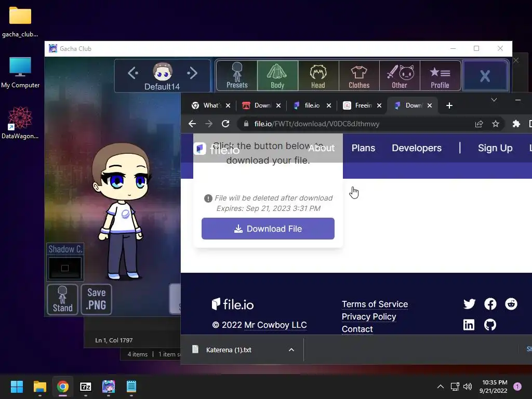
Task: Open the downloaded Katerena (1).txt file
Action: click(x=229, y=350)
